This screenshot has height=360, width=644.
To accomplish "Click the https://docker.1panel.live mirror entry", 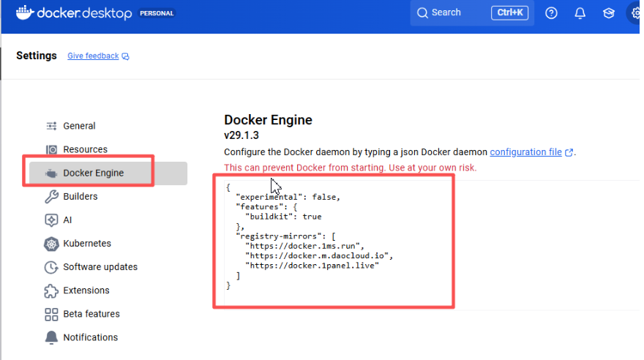I will 312,266.
